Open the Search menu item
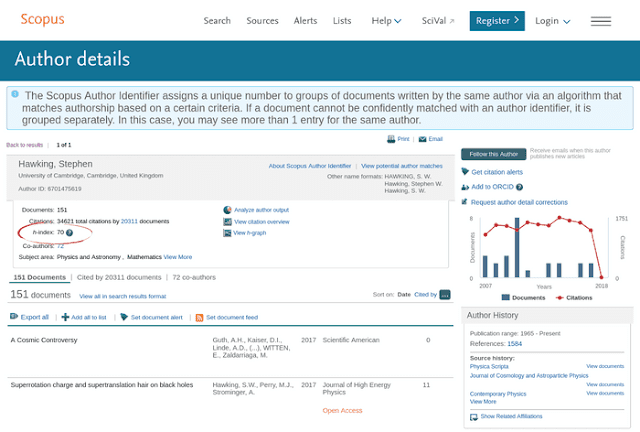 217,21
